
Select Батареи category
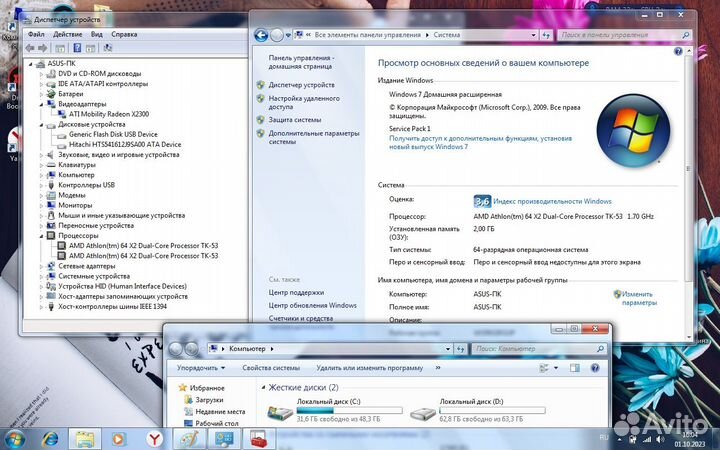pos(71,94)
